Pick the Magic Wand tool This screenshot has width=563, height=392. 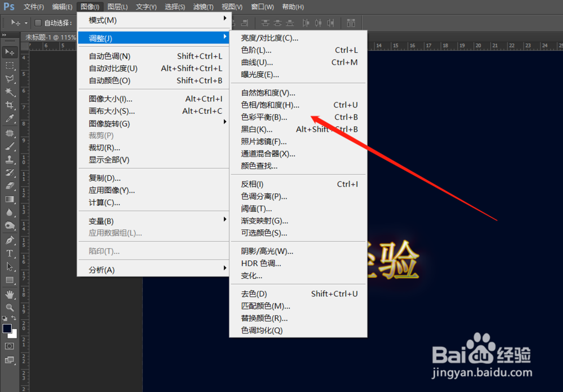pos(10,92)
